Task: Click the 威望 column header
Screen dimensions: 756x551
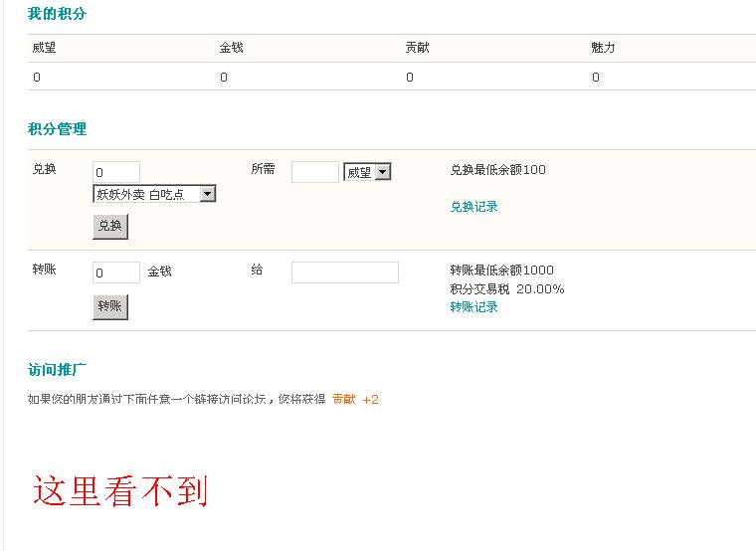Action: (x=44, y=48)
